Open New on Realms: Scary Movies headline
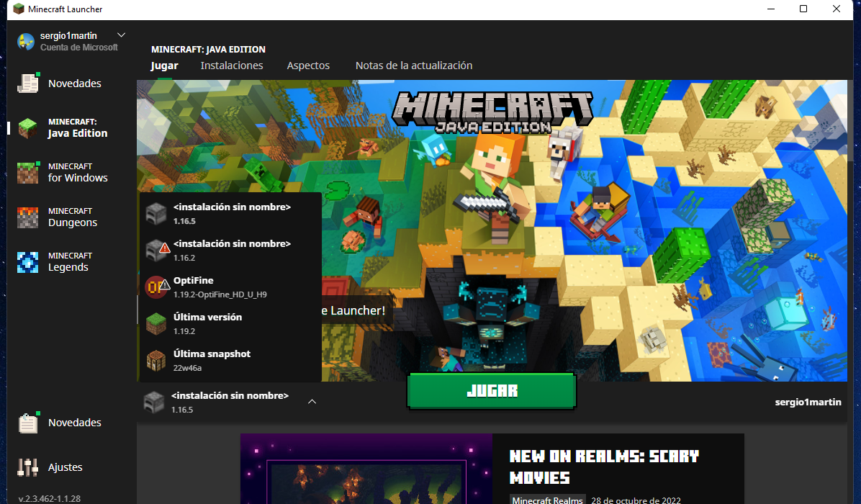Screen dimensions: 861x504 [604, 467]
